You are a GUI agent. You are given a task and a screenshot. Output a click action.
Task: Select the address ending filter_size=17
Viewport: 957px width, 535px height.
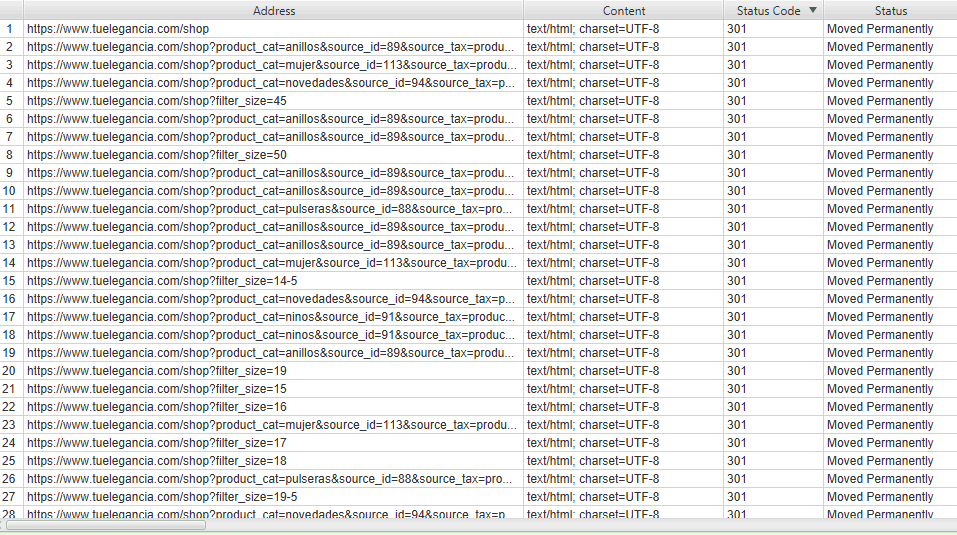pyautogui.click(x=156, y=443)
